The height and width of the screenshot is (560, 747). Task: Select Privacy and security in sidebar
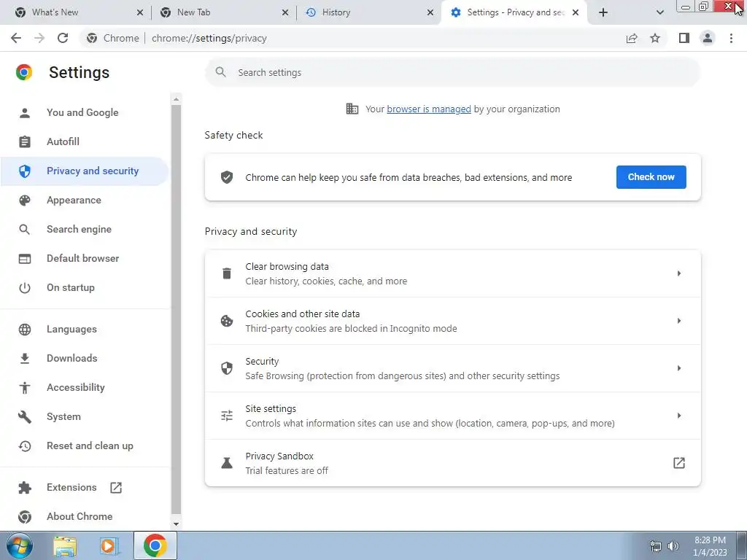point(85,171)
